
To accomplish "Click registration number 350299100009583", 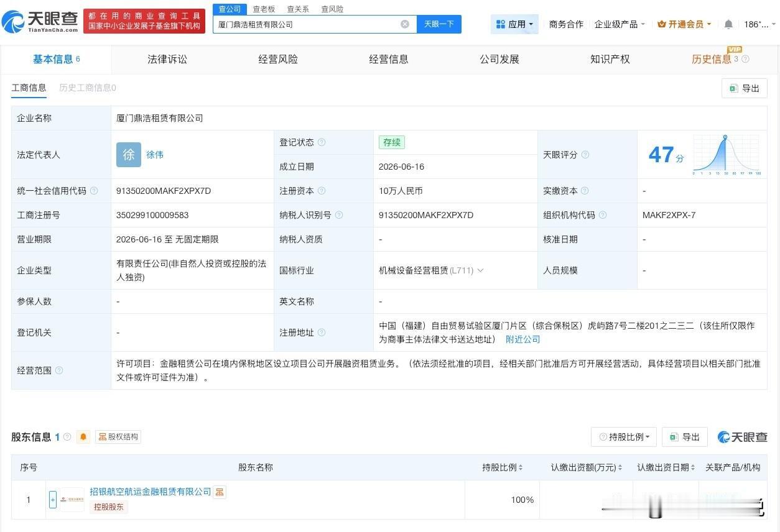I will [x=152, y=215].
